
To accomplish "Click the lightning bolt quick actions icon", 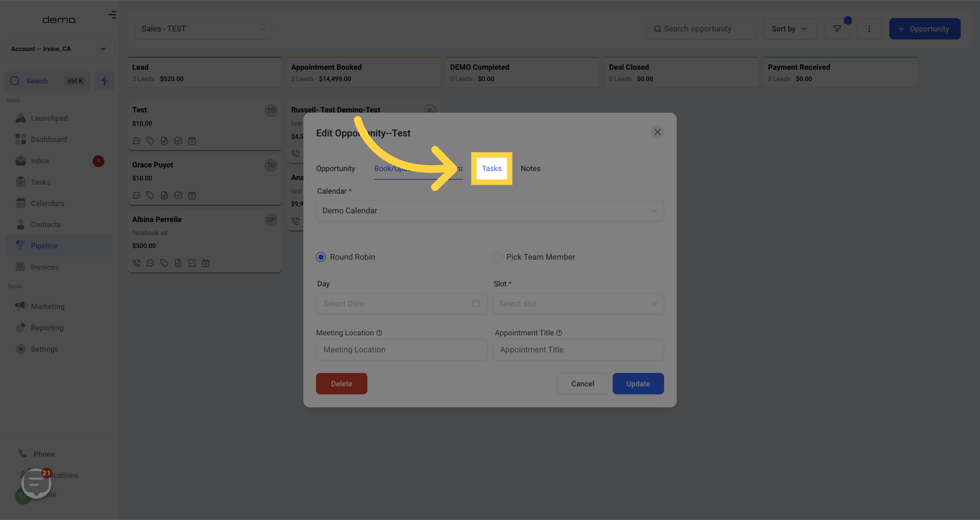I will tap(105, 81).
